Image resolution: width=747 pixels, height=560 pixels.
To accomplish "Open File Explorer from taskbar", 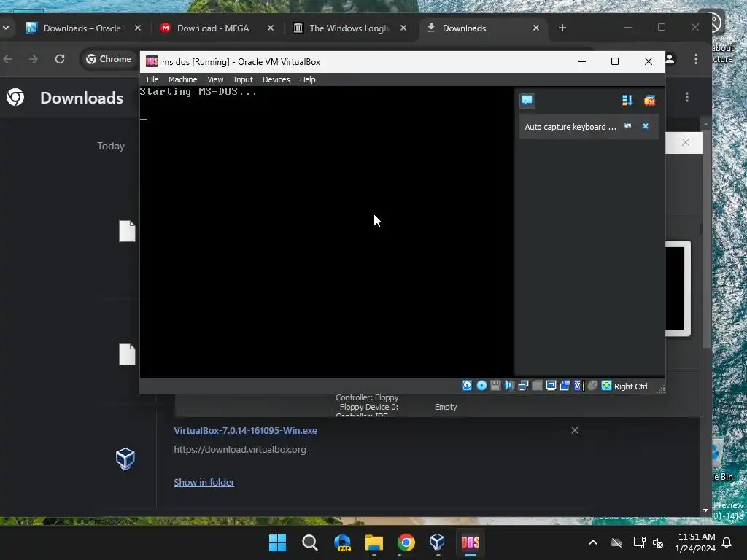I will pos(374,542).
